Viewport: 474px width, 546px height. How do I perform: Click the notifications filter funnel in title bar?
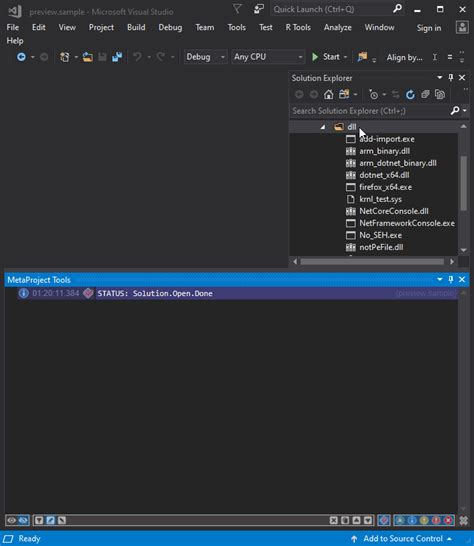point(238,9)
